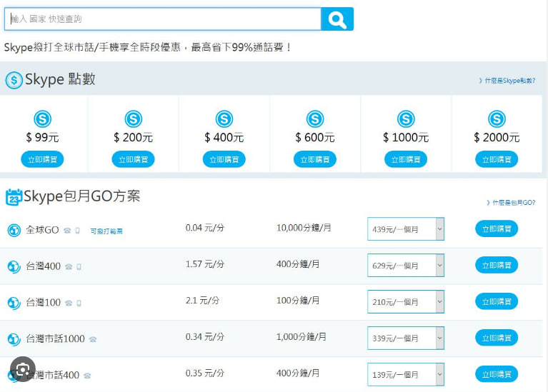Click the globe icon for 台灣100

(14, 303)
